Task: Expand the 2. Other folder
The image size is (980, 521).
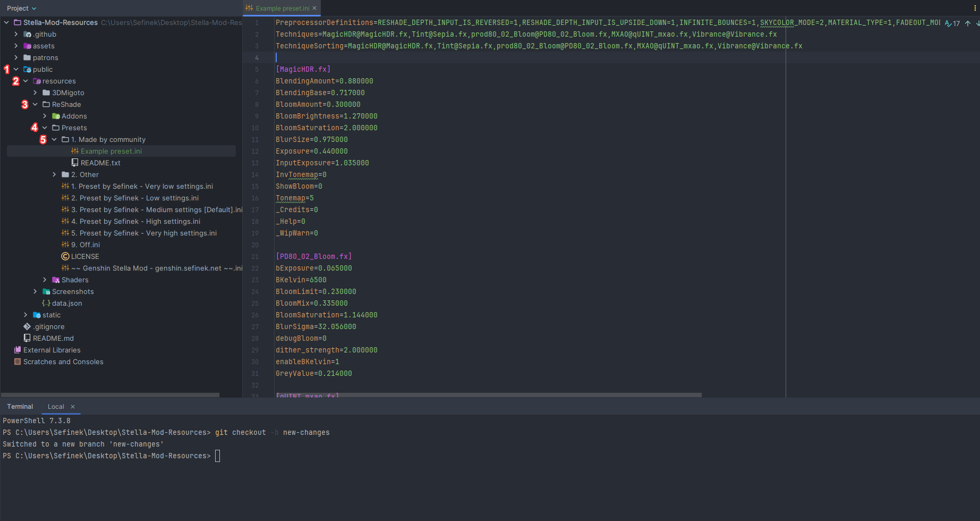Action: click(54, 174)
